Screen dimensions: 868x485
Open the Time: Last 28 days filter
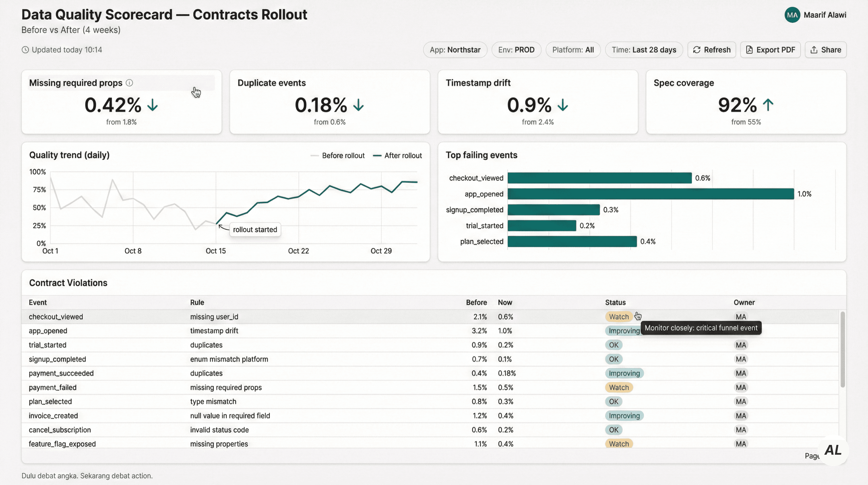[x=643, y=50]
